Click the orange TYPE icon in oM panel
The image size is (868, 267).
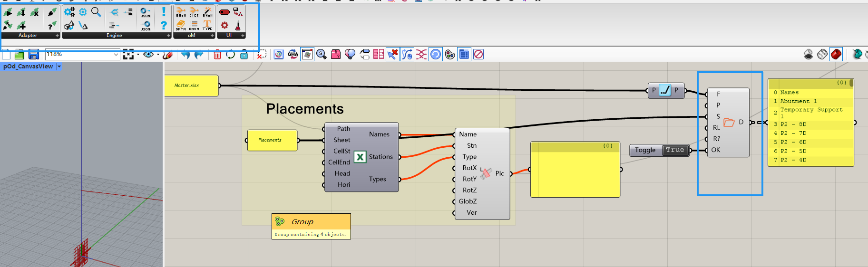pos(207,25)
